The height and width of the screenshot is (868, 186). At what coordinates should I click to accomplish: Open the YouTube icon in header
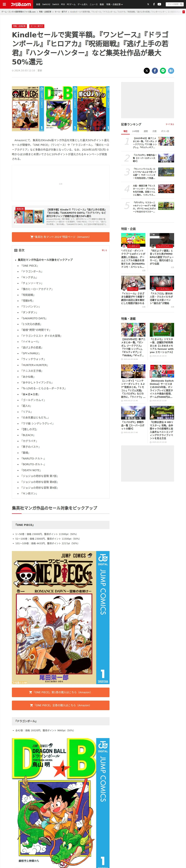(159, 4)
